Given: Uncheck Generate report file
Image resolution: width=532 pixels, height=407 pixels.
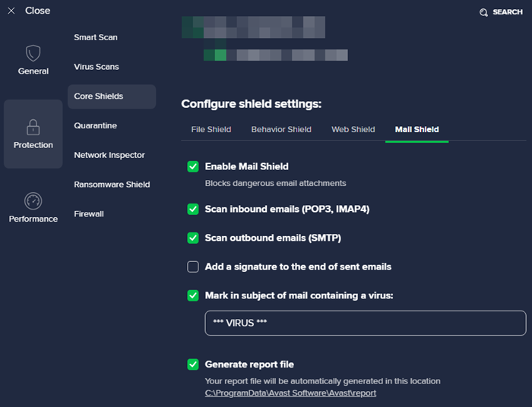Looking at the screenshot, I should (x=193, y=364).
